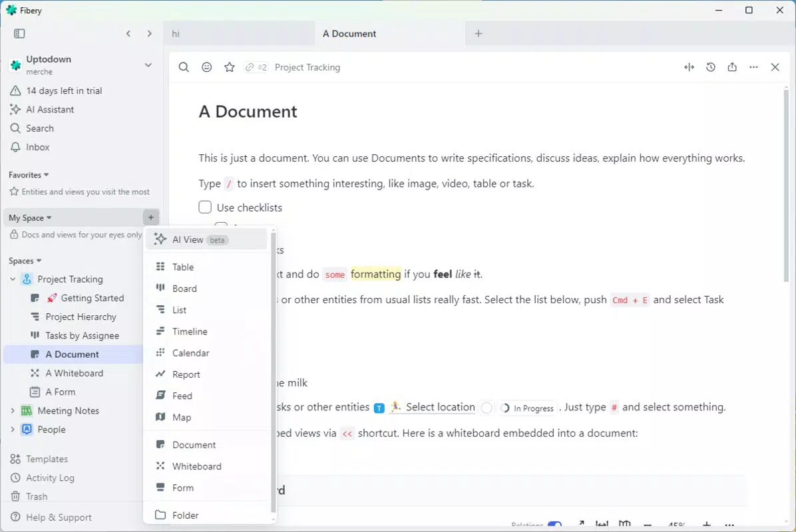Pick an emoji icon for the document

206,67
